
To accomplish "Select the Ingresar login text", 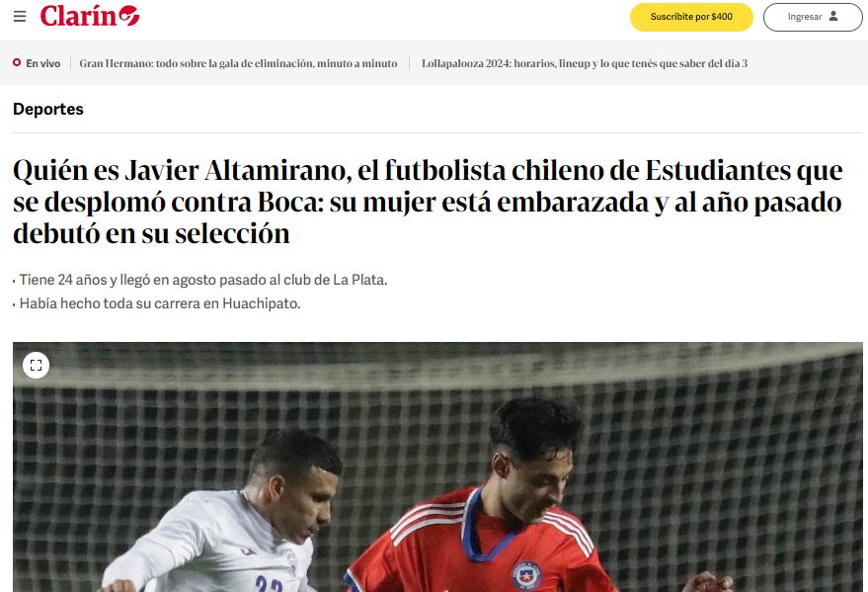I will 805,17.
